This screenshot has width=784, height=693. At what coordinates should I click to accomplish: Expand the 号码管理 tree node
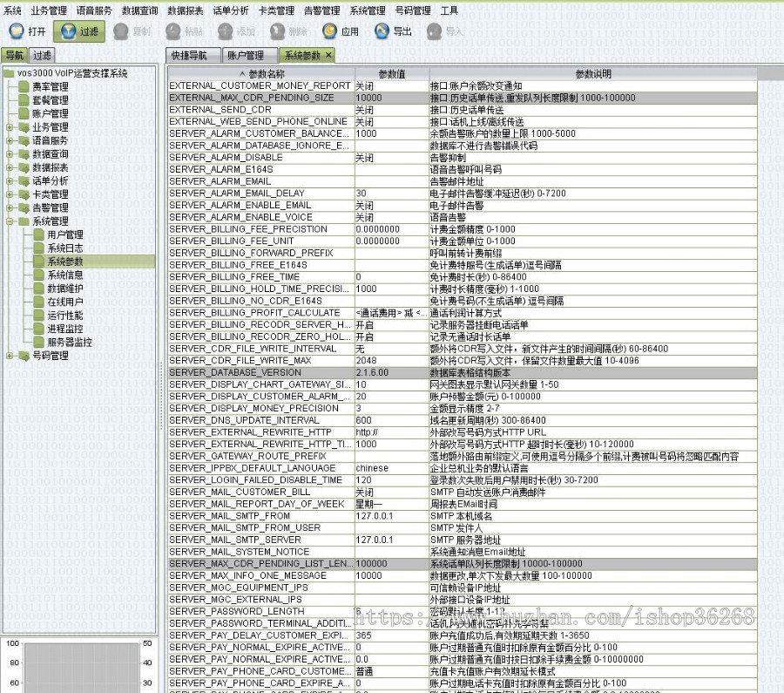coord(10,356)
